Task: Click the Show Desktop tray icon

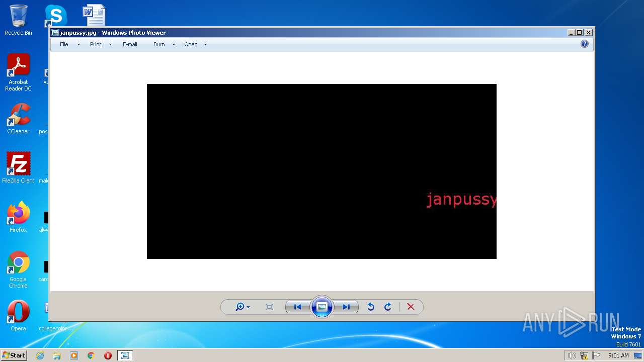Action: (x=638, y=355)
